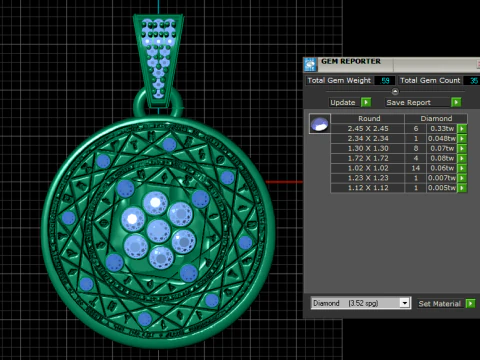Image resolution: width=480 pixels, height=360 pixels.
Task: Click the 0.33tw weight cell
Action: (x=442, y=129)
